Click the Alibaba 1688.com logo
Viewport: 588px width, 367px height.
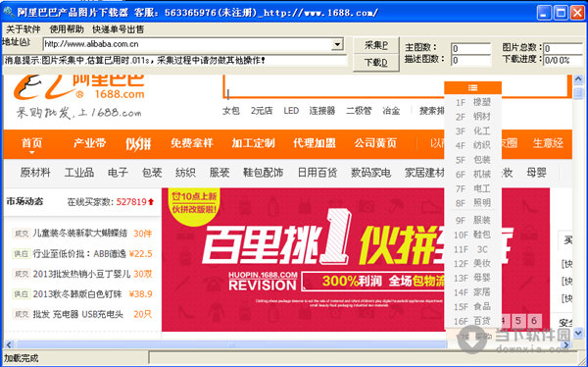click(78, 88)
